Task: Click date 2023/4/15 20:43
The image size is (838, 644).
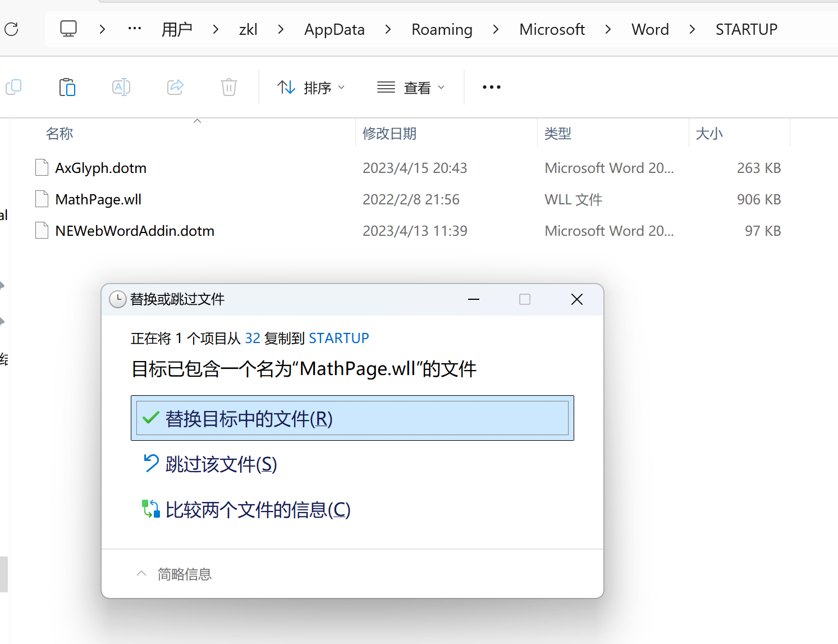Action: [415, 168]
